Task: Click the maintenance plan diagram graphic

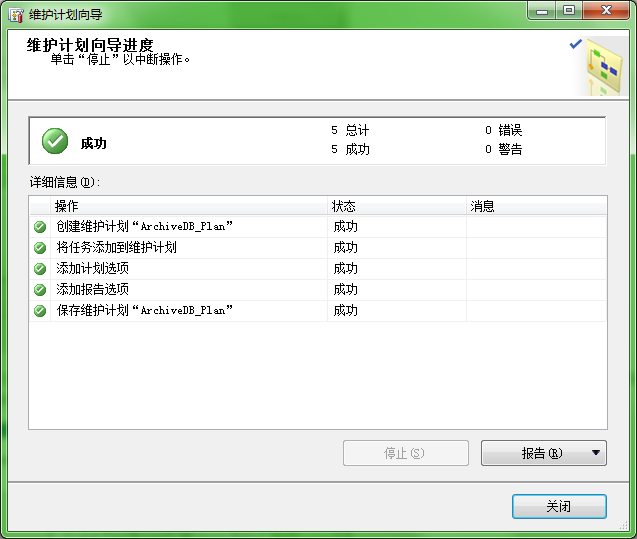Action: click(x=603, y=67)
